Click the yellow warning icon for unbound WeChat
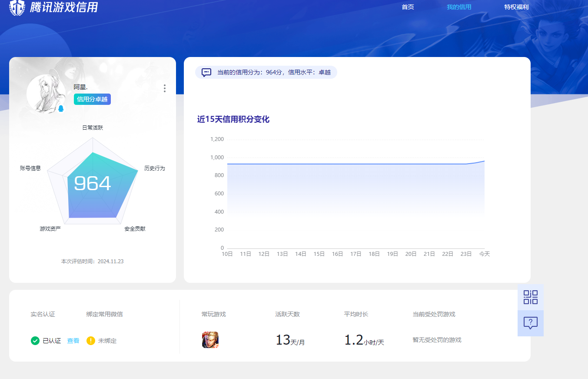The width and height of the screenshot is (588, 379). [x=90, y=341]
